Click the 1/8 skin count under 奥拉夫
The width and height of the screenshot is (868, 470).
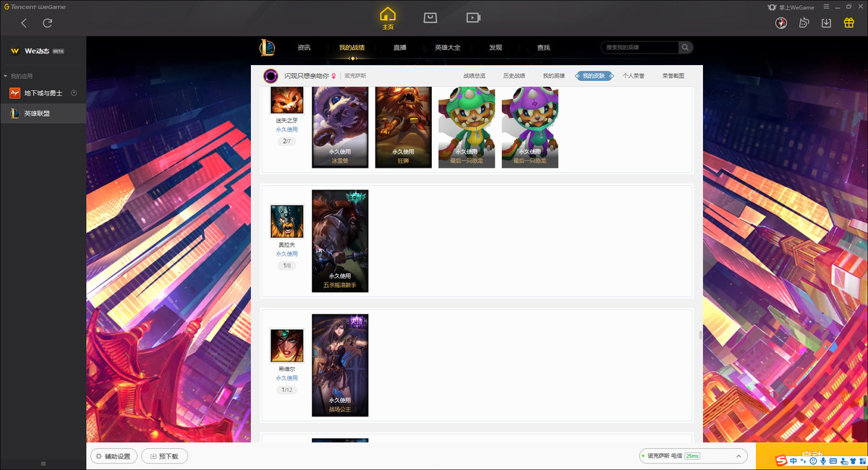286,265
